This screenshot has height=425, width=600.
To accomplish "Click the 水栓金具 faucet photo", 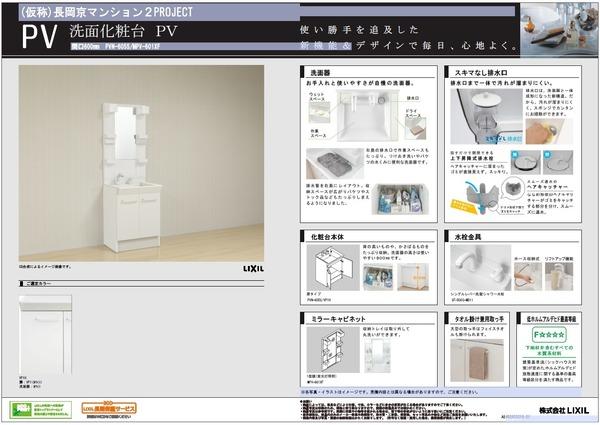I will click(481, 267).
